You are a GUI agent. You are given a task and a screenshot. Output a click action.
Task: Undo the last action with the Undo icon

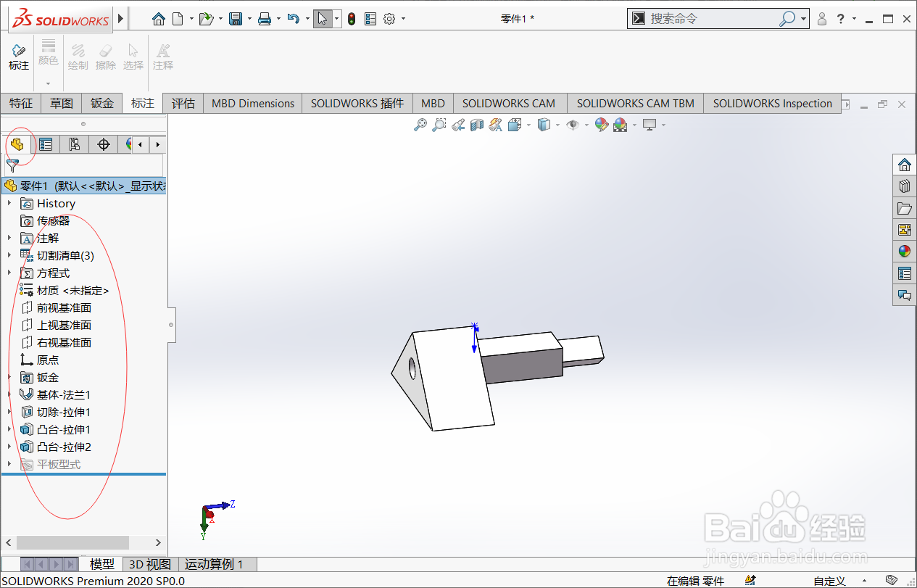pyautogui.click(x=294, y=19)
